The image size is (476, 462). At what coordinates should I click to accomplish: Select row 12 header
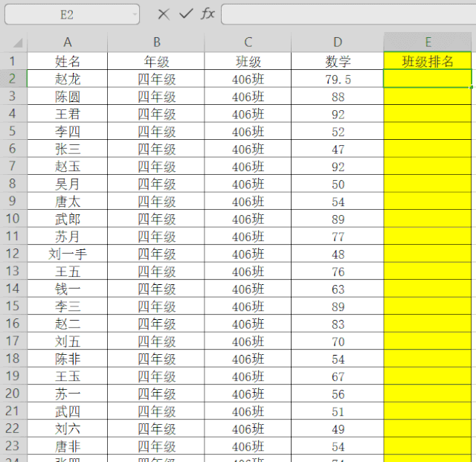pyautogui.click(x=13, y=254)
